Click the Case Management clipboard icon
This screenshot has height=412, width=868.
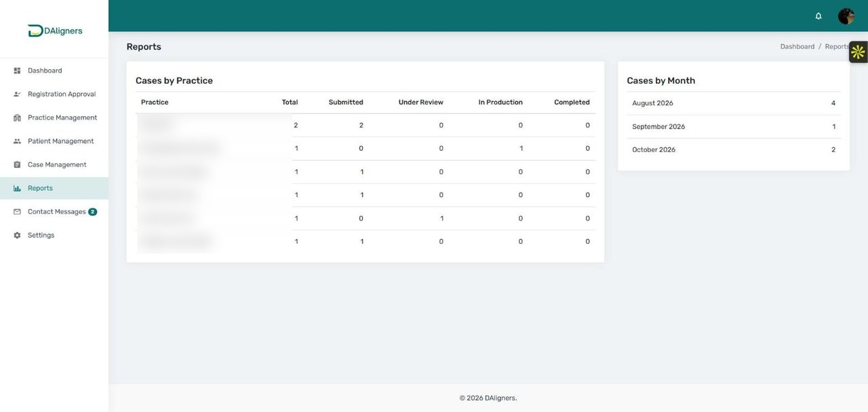pos(17,165)
